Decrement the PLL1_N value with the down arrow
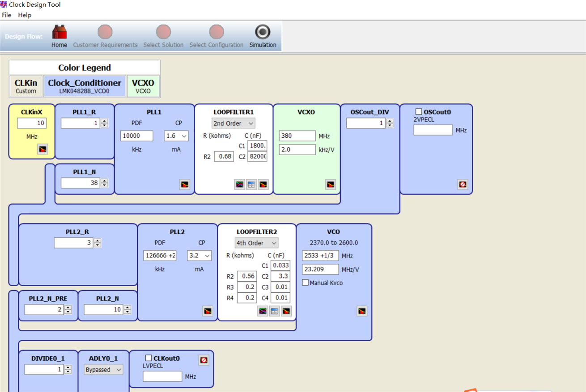 pyautogui.click(x=104, y=185)
